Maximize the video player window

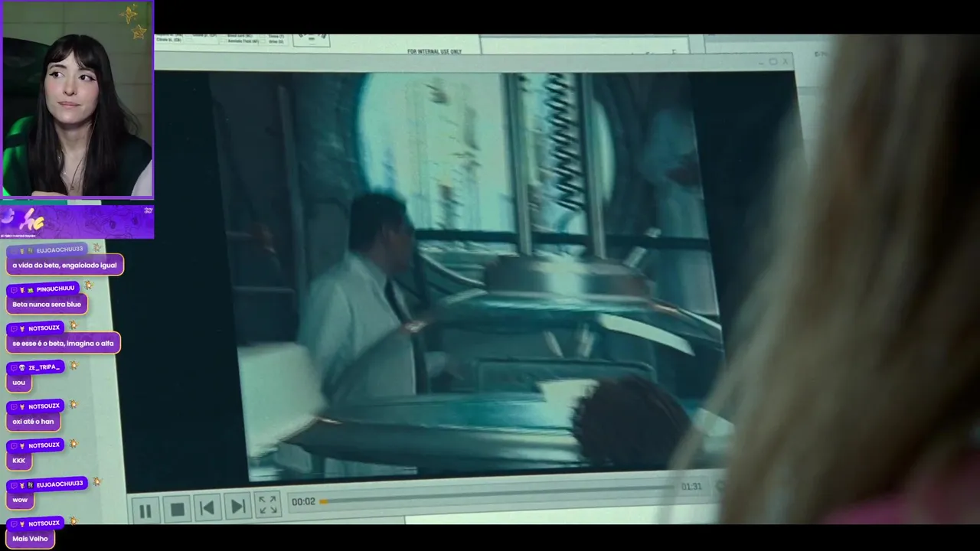(x=773, y=62)
